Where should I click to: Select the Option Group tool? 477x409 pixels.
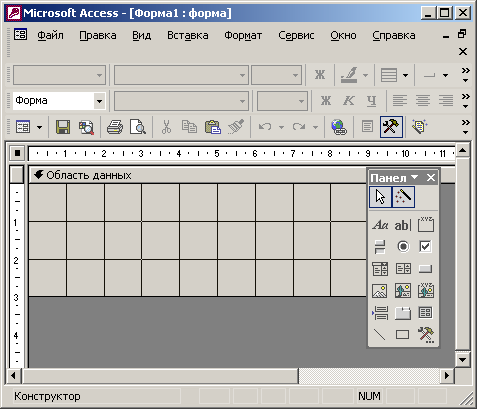click(x=426, y=225)
